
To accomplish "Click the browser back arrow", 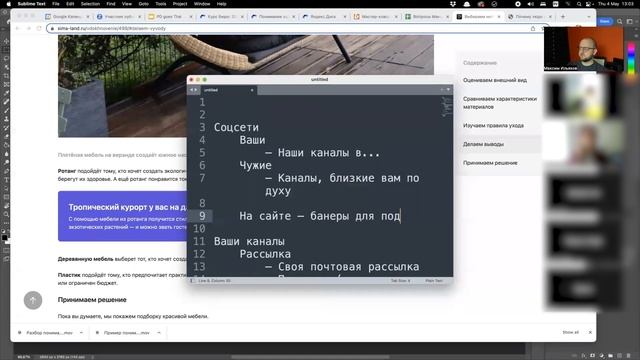I will 17,28.
